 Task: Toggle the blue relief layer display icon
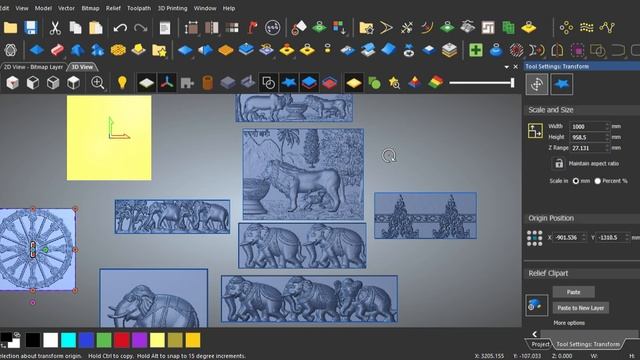[309, 83]
